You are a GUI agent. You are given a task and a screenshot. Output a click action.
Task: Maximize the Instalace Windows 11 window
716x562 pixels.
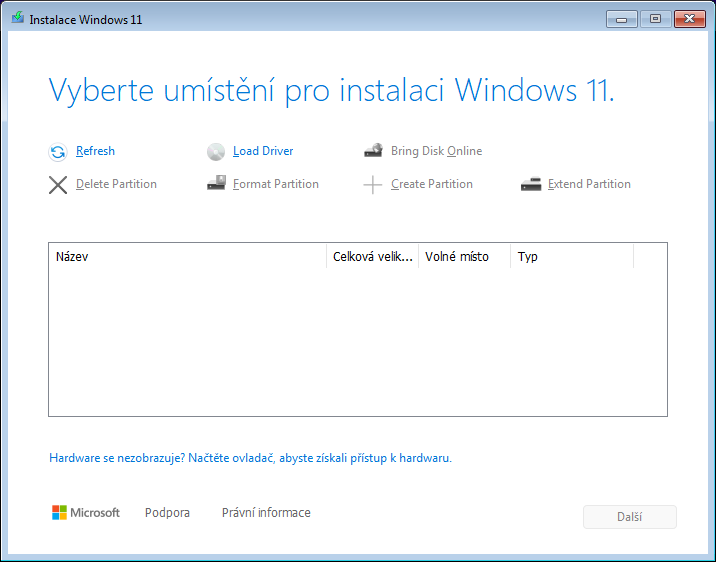(656, 19)
